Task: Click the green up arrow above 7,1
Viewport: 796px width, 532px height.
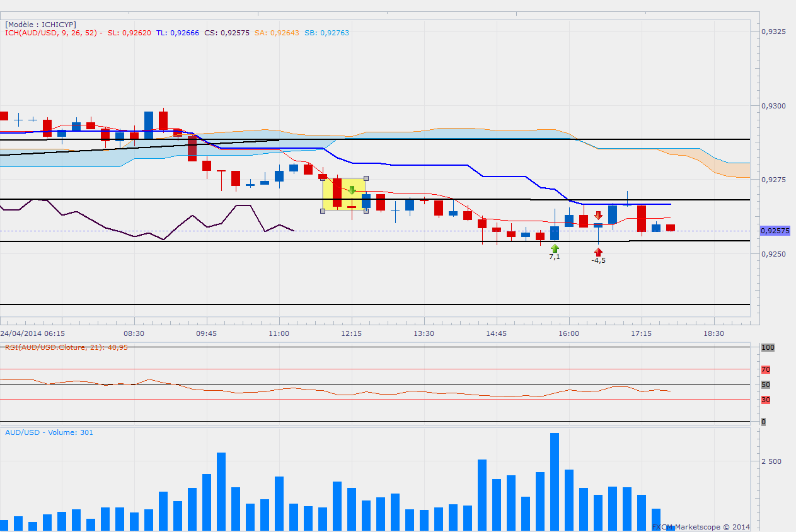Action: [555, 248]
